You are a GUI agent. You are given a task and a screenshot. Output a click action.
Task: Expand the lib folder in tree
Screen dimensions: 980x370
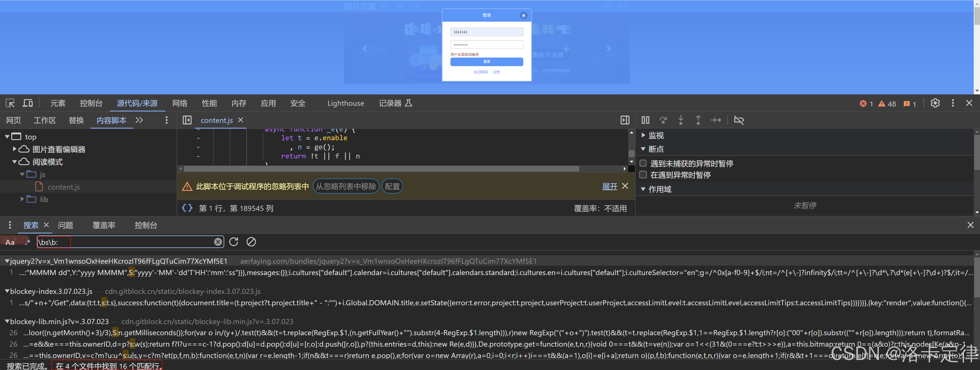click(x=22, y=199)
